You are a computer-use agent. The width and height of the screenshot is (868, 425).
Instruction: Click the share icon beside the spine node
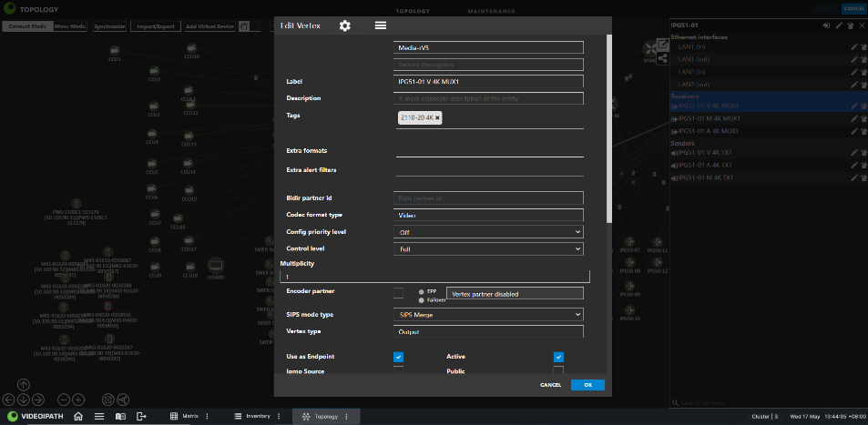click(x=662, y=56)
